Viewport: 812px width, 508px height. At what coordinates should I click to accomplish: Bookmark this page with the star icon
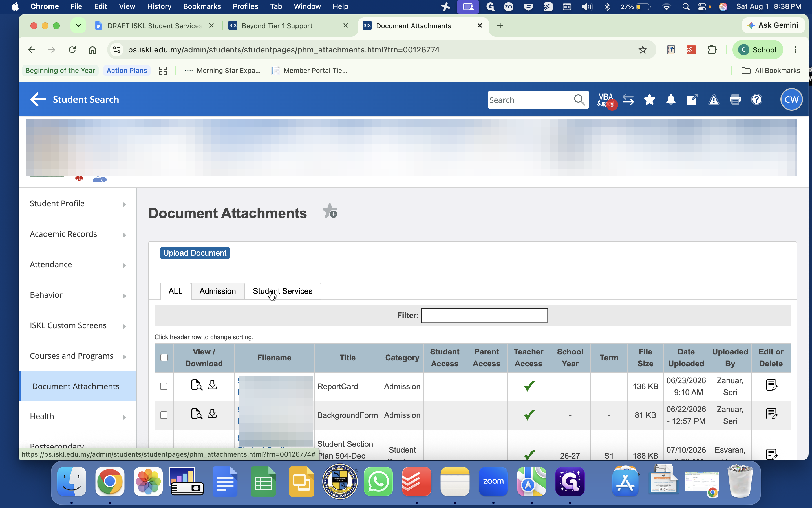pyautogui.click(x=643, y=50)
